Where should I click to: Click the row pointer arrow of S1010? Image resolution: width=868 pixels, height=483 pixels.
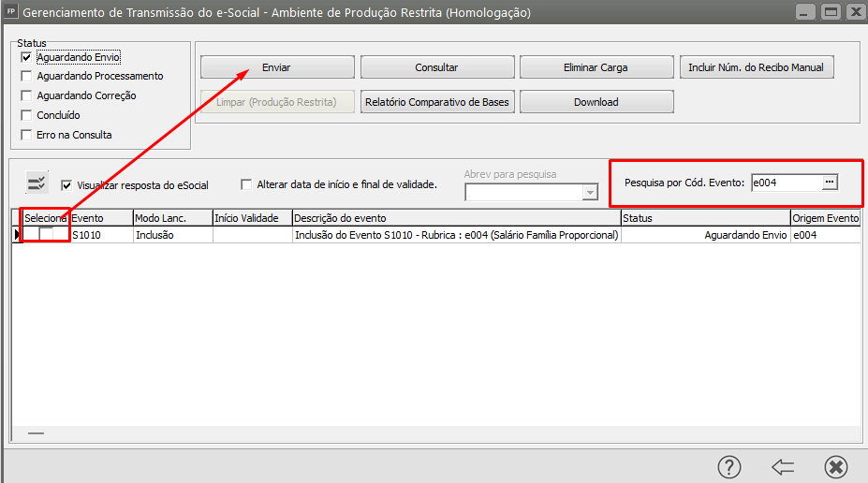[17, 235]
